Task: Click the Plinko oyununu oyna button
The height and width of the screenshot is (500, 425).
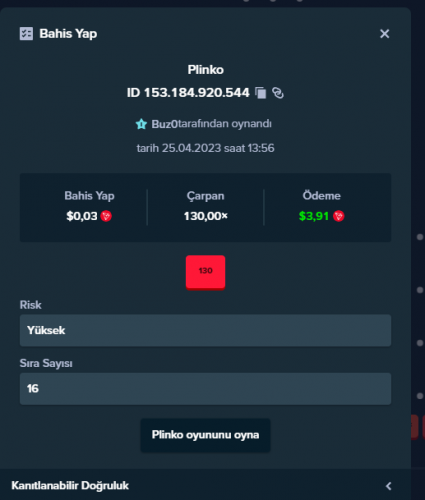Action: [205, 435]
